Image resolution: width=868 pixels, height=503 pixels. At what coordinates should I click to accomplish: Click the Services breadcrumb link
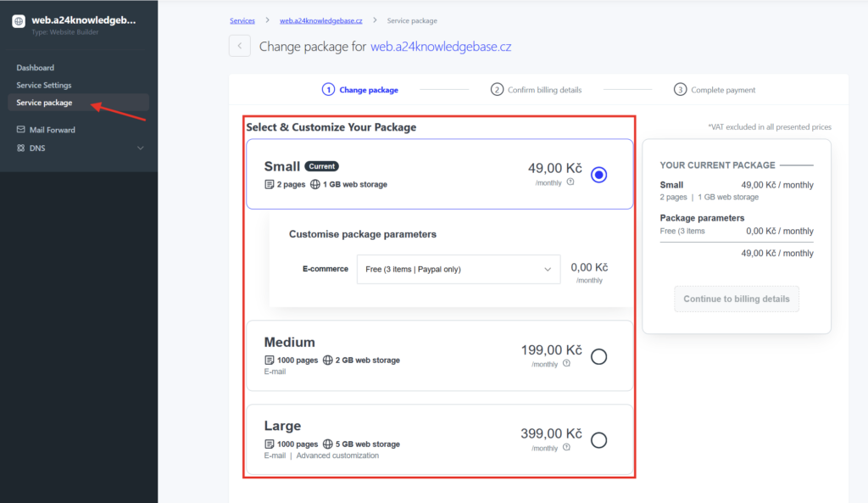tap(242, 20)
